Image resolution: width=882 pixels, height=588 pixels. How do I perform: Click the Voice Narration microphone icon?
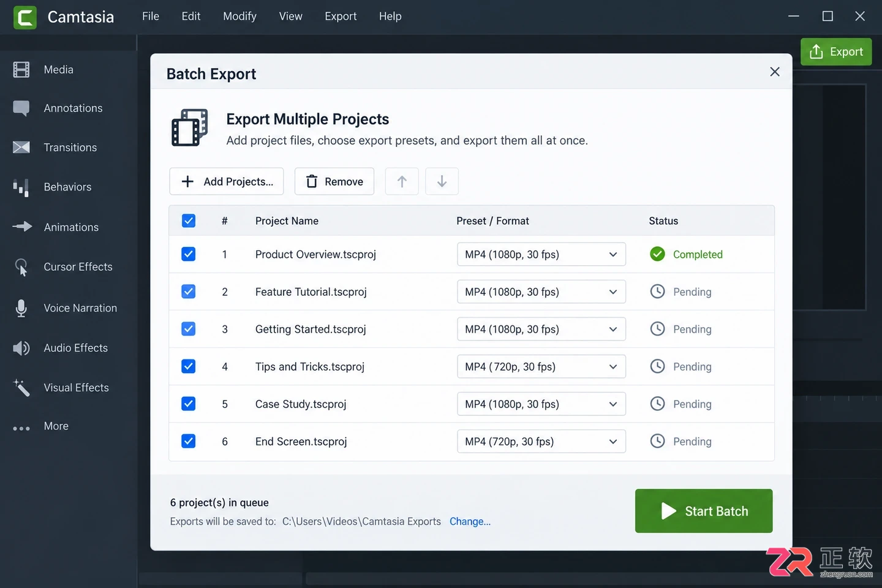21,308
